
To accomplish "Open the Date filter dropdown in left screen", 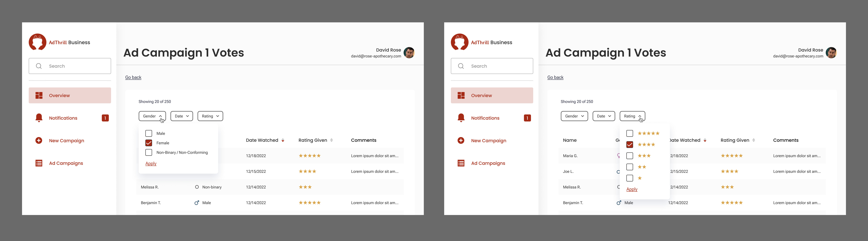I will [x=182, y=116].
